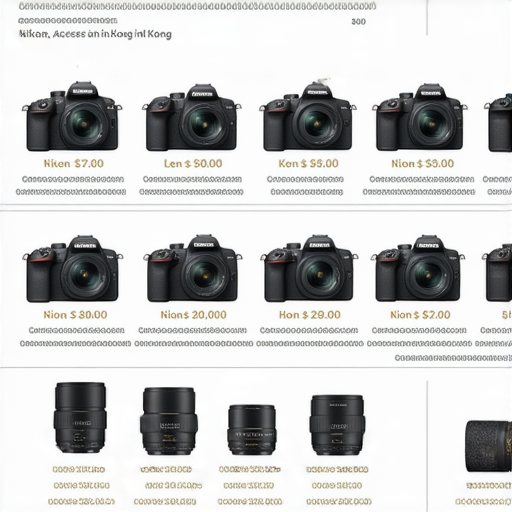Open the Hon $ 29.00 camera photo

click(x=309, y=269)
